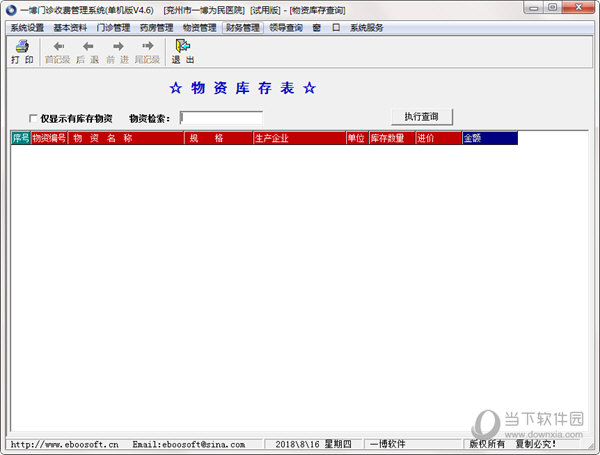Click the 规格 column header
The image size is (600, 455).
[218, 138]
